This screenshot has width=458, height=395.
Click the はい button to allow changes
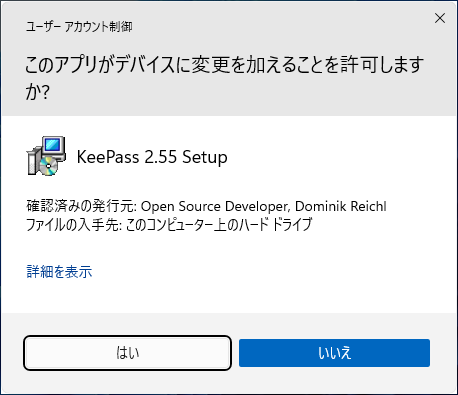click(127, 353)
